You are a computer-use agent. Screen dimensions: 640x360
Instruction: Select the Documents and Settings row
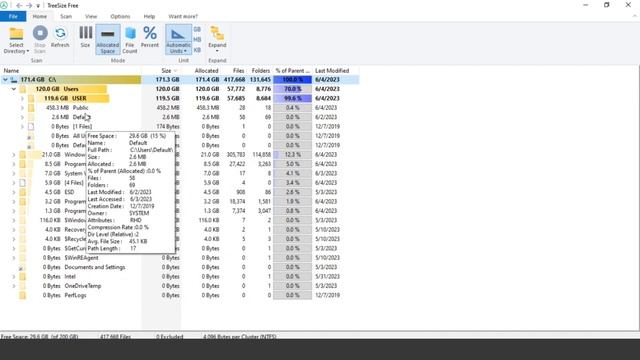(x=180, y=267)
